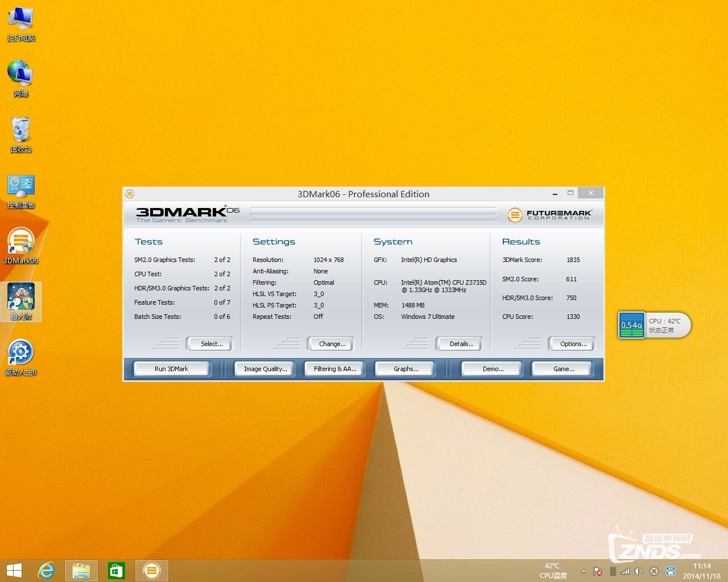Select the 鲁大师 desktop shortcut

[x=20, y=302]
